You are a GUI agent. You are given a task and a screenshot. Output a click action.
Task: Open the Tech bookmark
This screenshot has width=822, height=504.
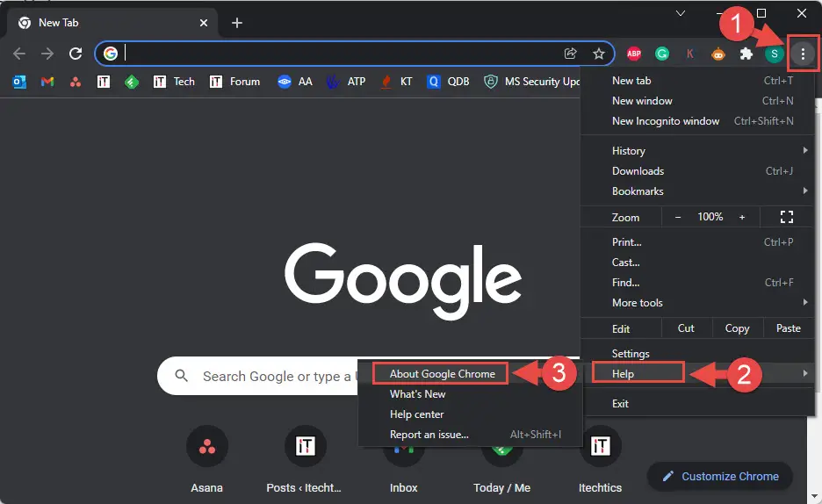tap(174, 82)
